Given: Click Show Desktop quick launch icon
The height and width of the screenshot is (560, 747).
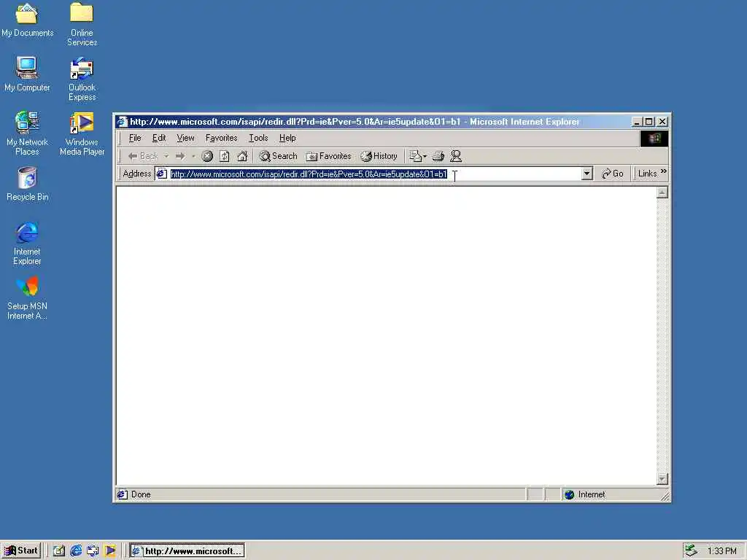Looking at the screenshot, I should (x=58, y=551).
